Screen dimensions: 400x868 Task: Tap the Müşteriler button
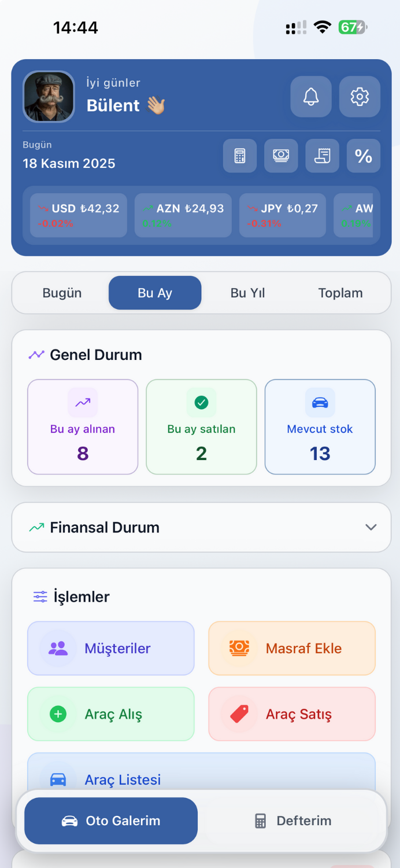coord(110,649)
